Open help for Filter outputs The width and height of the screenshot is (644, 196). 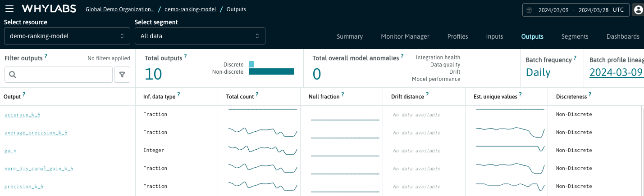46,57
